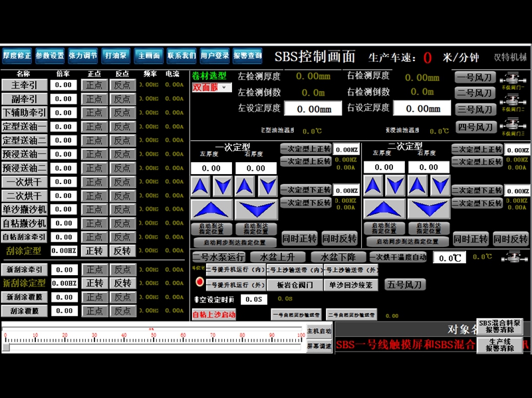Open the 报警查询 alarm query page
The width and height of the screenshot is (532, 398).
pyautogui.click(x=247, y=56)
